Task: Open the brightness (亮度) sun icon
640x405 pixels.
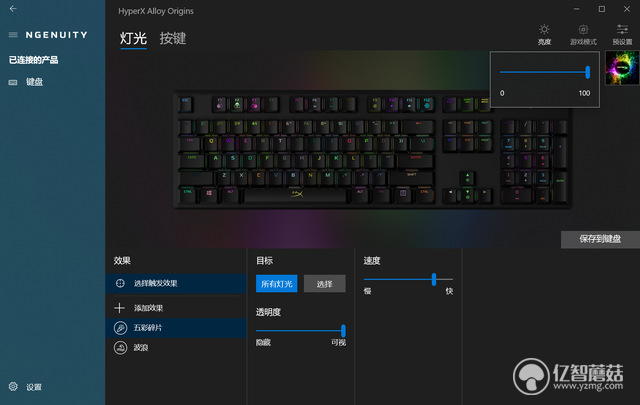Action: [x=544, y=30]
